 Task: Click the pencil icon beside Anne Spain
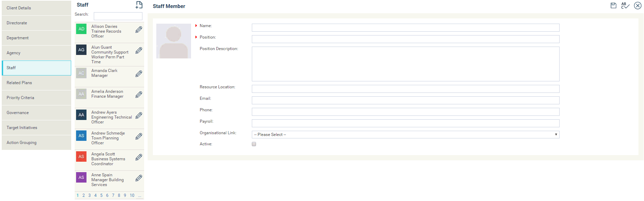click(139, 178)
